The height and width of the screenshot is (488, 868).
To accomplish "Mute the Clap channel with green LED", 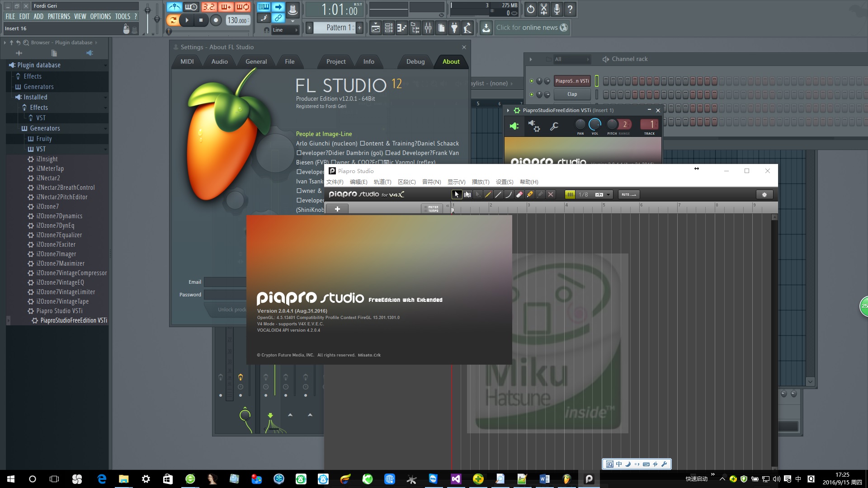I will click(x=532, y=94).
